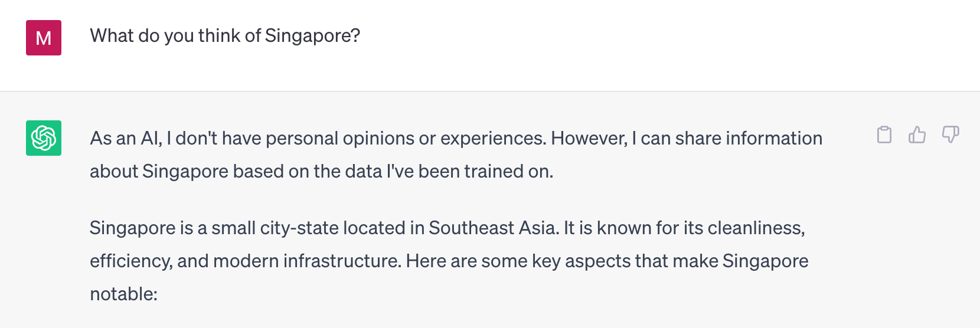This screenshot has width=980, height=328.
Task: Click the line starting 'efficiency, and modern infrastructure'
Action: 449,261
